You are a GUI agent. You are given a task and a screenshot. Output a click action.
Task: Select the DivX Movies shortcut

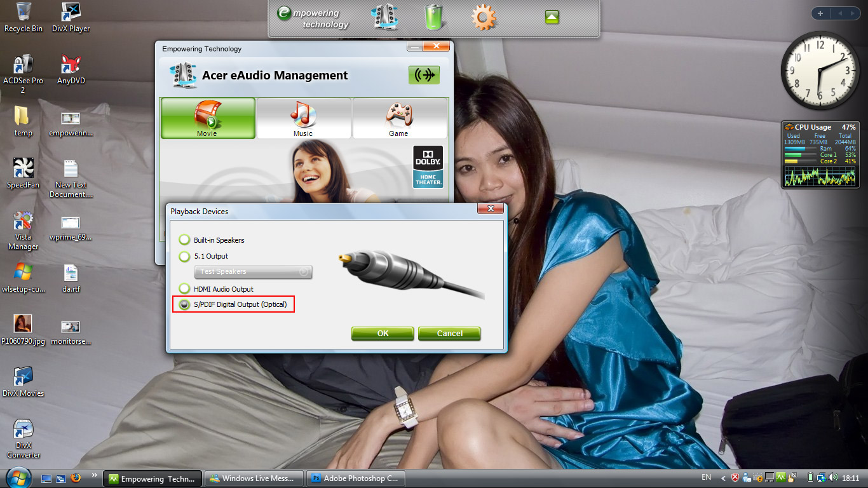[24, 382]
